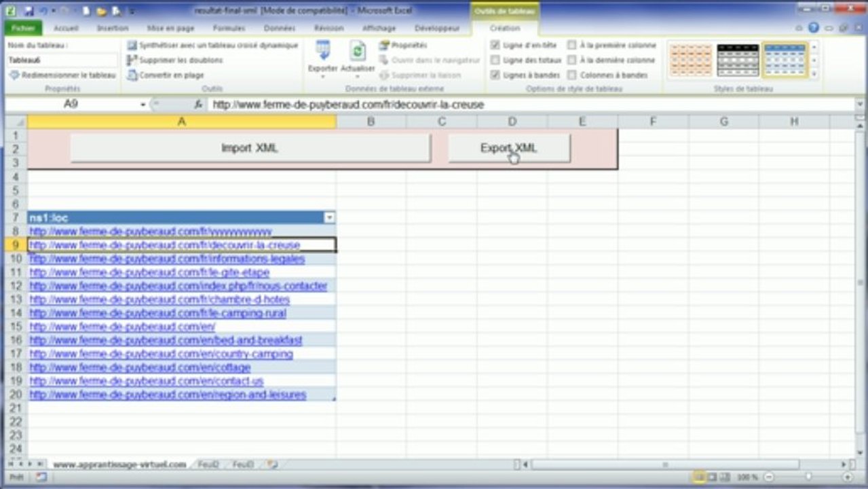Open table Propriétés in external data group
The width and height of the screenshot is (868, 489).
(x=403, y=45)
